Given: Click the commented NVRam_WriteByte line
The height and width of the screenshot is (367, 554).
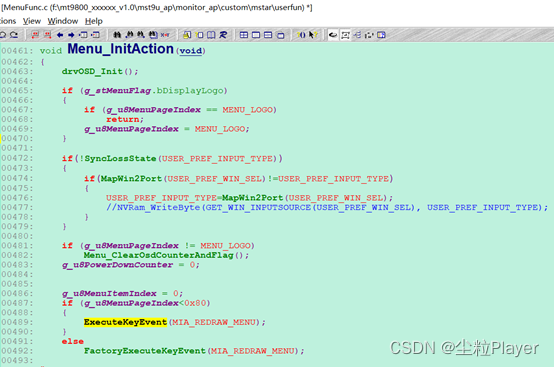Looking at the screenshot, I should point(327,207).
